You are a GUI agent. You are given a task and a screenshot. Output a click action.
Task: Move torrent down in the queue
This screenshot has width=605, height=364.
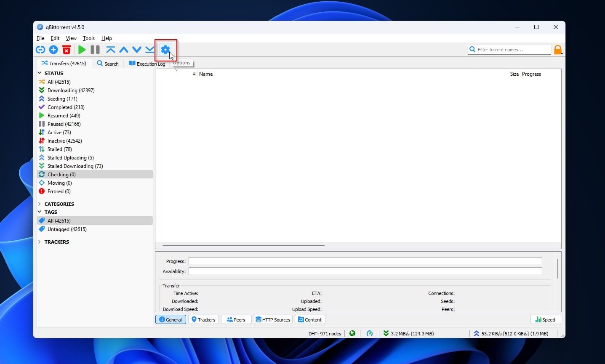pyautogui.click(x=136, y=49)
